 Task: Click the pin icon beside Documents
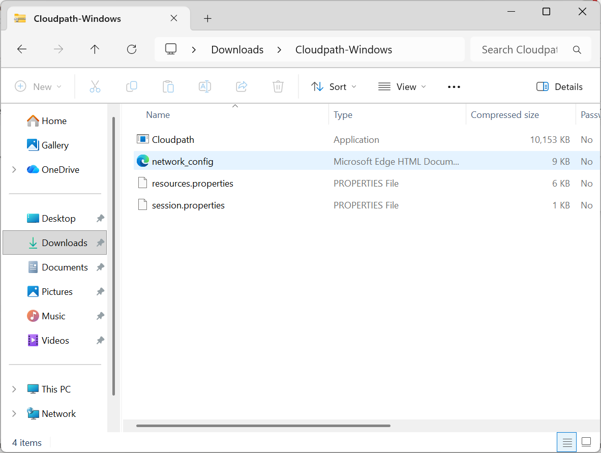click(x=100, y=267)
